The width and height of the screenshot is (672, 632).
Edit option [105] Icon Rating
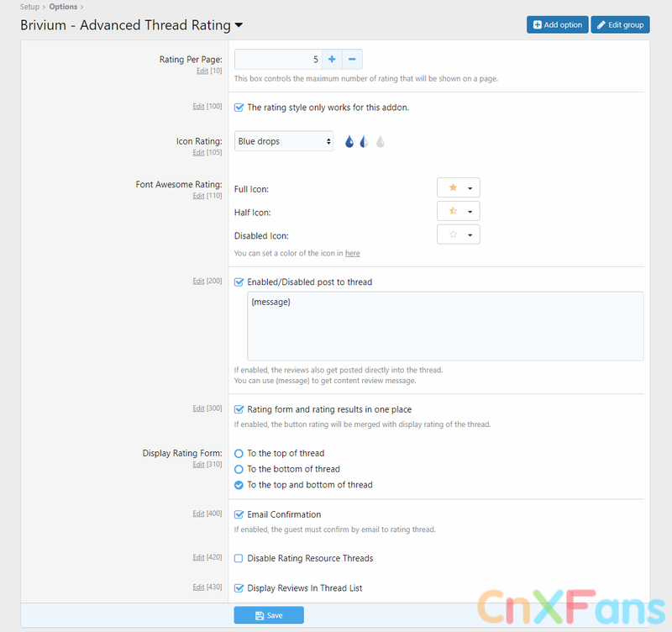(198, 153)
